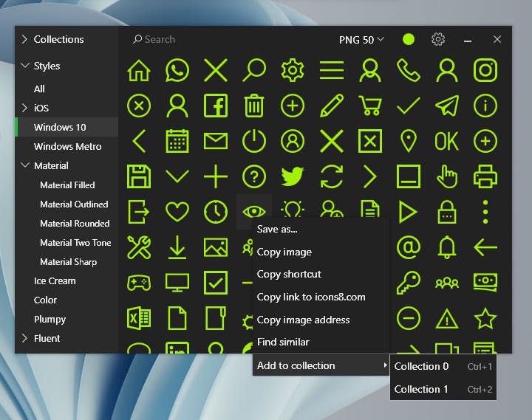Viewport: 532px width, 420px height.
Task: Select the Home house icon
Action: [x=139, y=71]
